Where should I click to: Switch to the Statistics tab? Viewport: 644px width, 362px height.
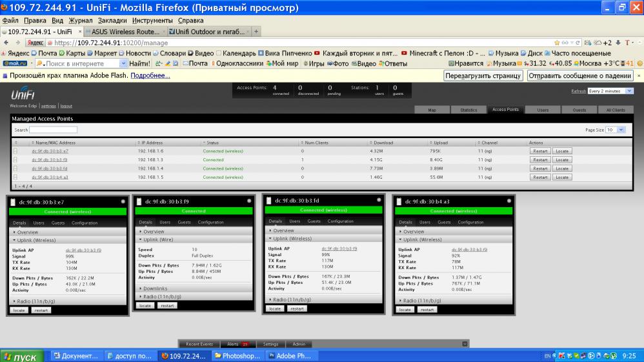[x=468, y=110]
